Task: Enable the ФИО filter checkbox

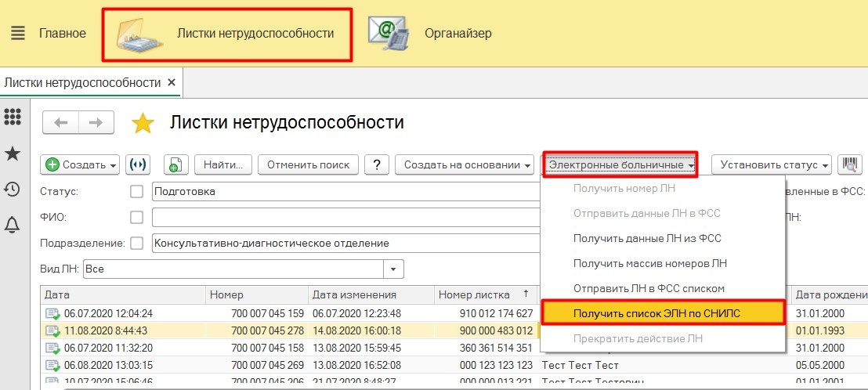Action: pos(137,217)
